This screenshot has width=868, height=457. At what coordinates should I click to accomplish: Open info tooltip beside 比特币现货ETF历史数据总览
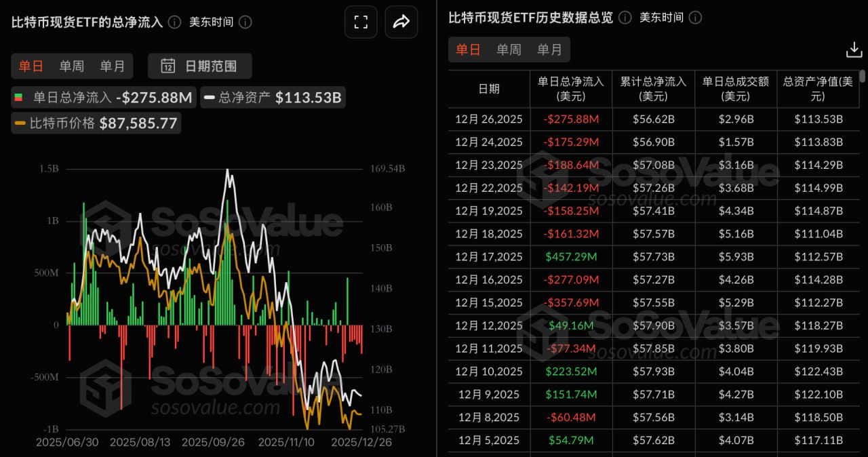pos(625,18)
